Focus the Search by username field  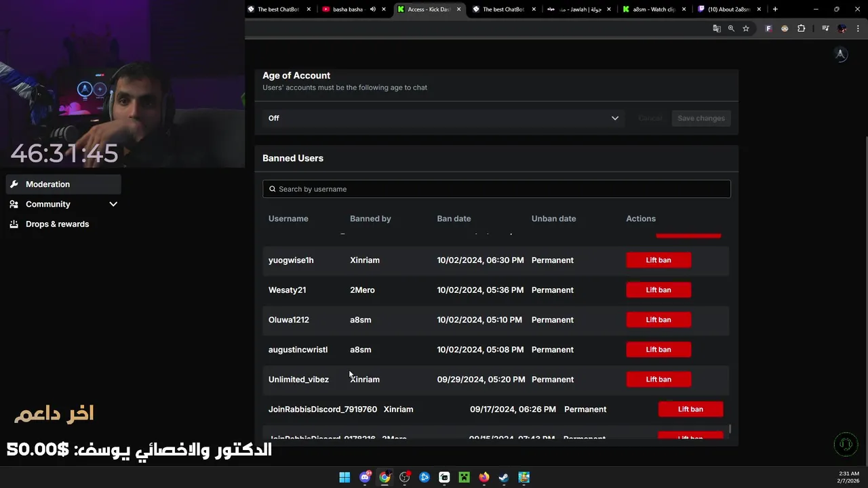[496, 189]
